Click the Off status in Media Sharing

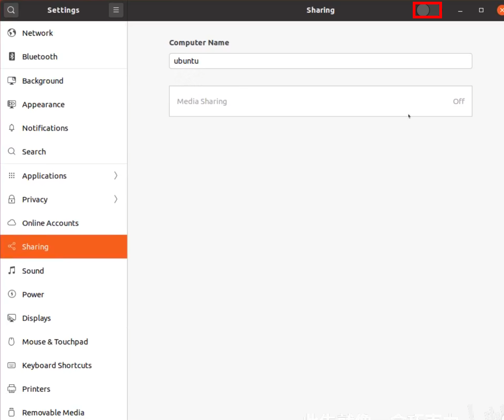pyautogui.click(x=459, y=101)
